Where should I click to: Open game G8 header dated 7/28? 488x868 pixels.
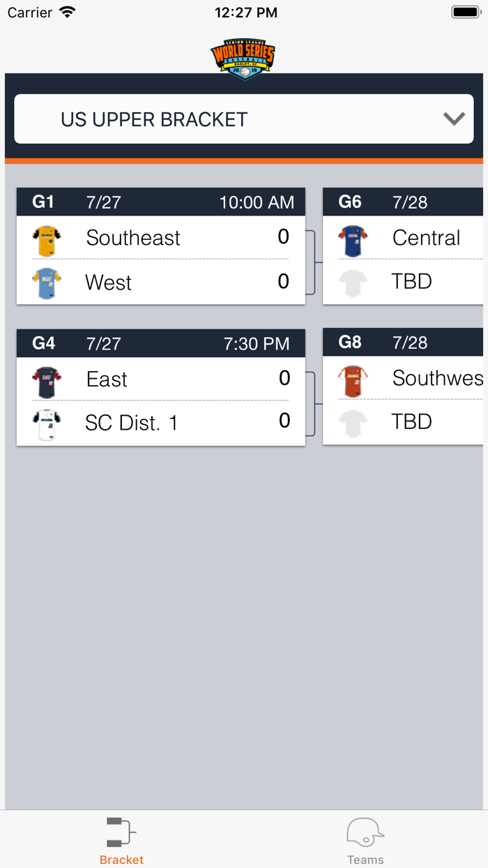[403, 343]
